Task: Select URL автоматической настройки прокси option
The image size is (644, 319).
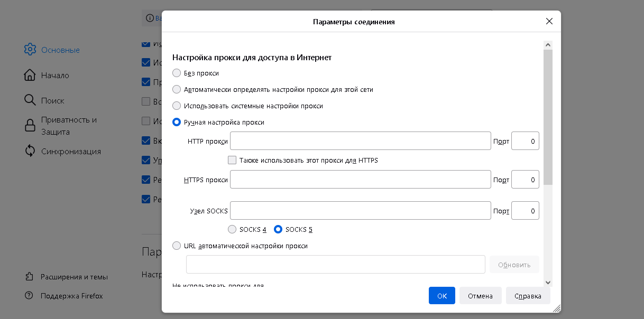Action: click(x=177, y=246)
